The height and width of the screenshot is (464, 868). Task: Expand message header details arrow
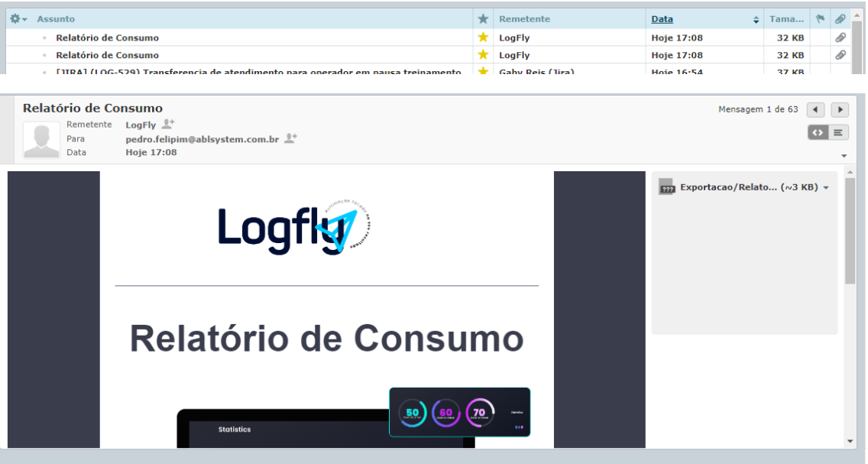pos(844,156)
